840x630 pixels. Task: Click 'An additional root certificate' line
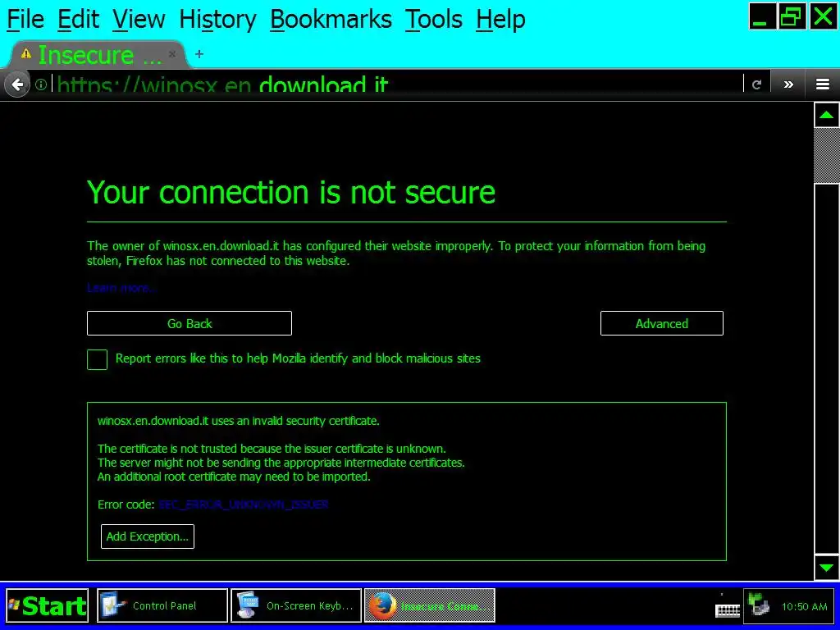click(234, 477)
